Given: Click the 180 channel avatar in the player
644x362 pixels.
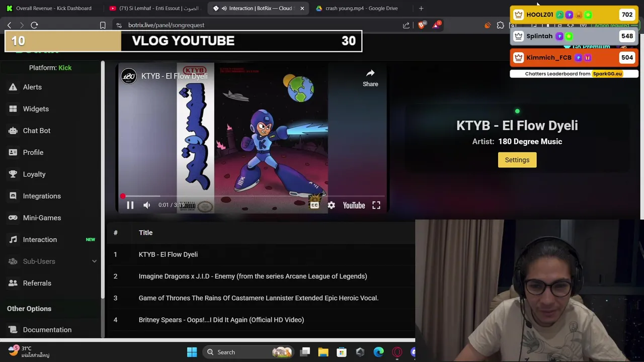Looking at the screenshot, I should [x=129, y=76].
